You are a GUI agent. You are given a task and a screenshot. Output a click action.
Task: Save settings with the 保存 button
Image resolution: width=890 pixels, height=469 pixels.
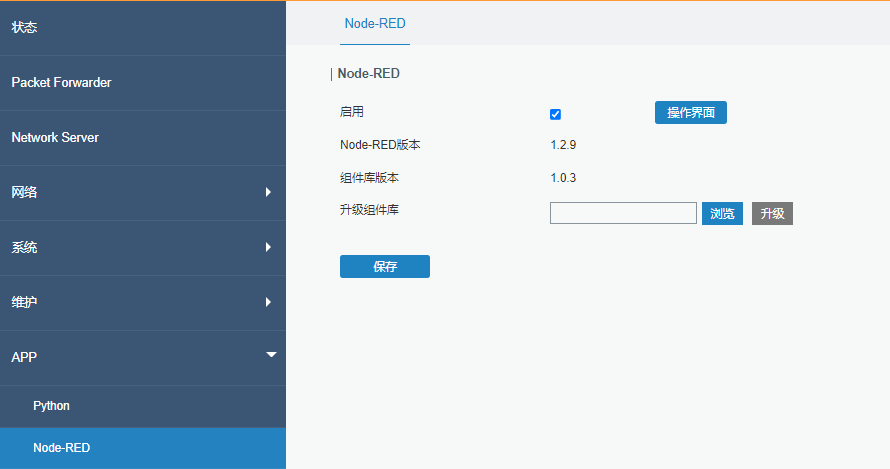384,267
